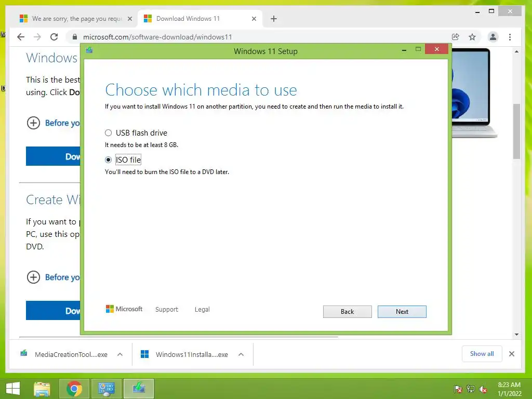This screenshot has height=399, width=532.
Task: Click the upper blue Download button on webpage
Action: coord(53,156)
